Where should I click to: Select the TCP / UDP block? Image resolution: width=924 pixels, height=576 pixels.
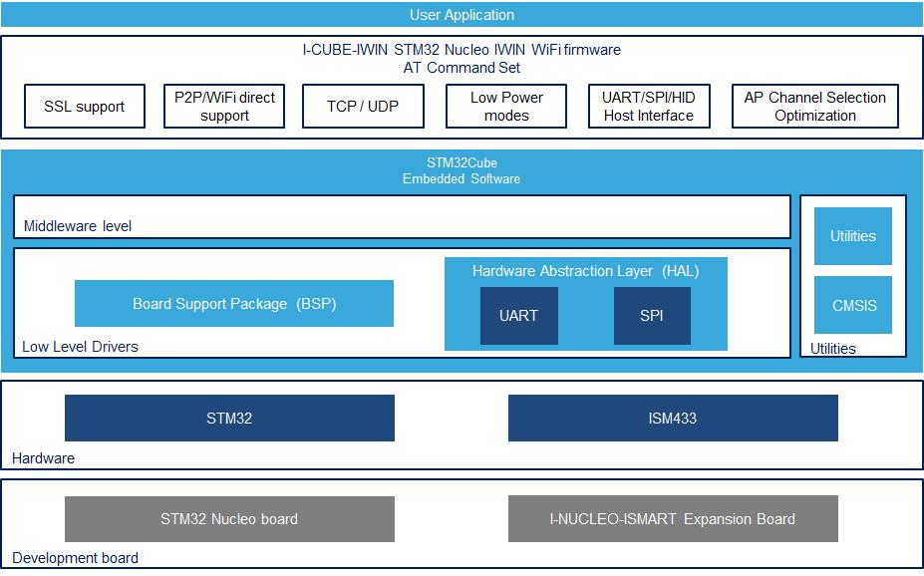click(363, 106)
